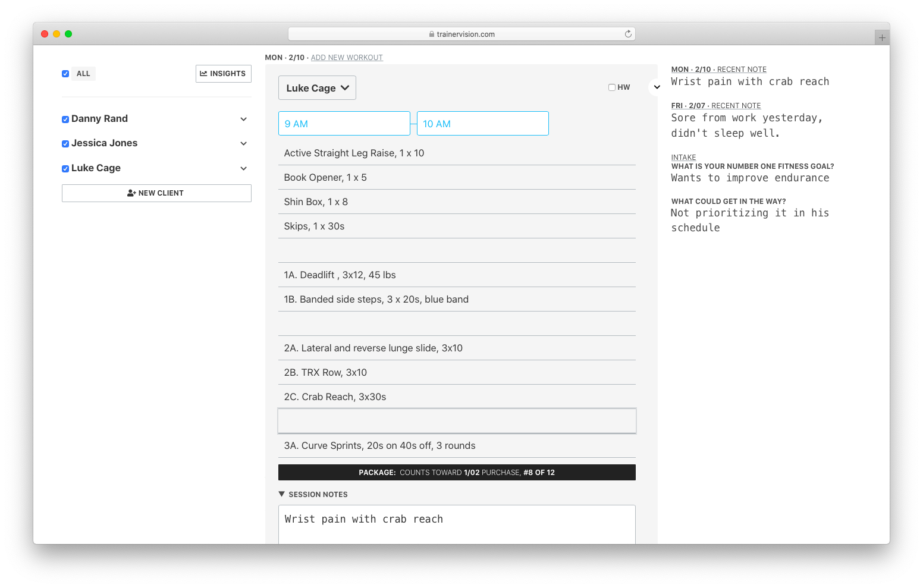Select the Shin Box, 1 x 8 row
Screen dimensions: 923x588
457,202
